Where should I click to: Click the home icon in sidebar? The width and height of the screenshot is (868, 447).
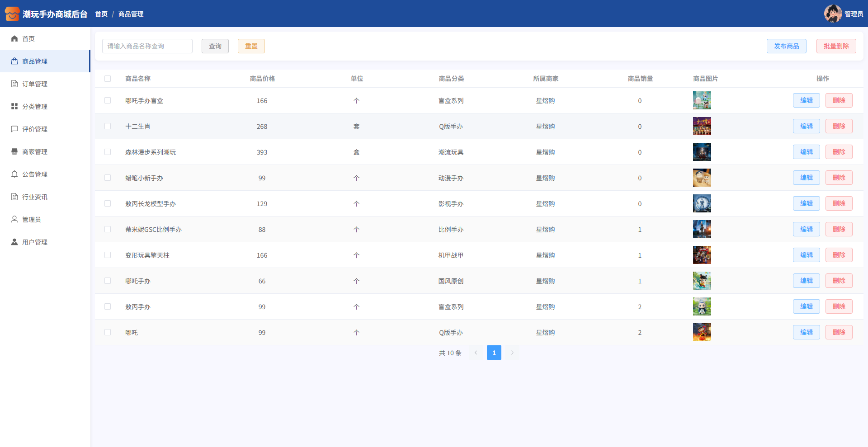(14, 39)
